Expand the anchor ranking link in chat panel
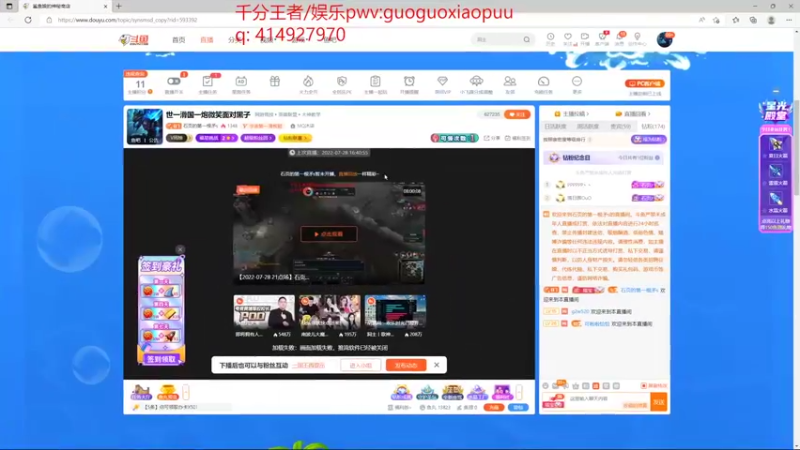 click(571, 114)
